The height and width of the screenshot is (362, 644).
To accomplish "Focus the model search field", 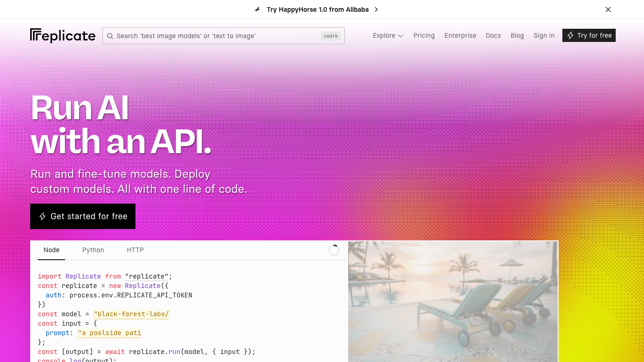I will click(224, 36).
